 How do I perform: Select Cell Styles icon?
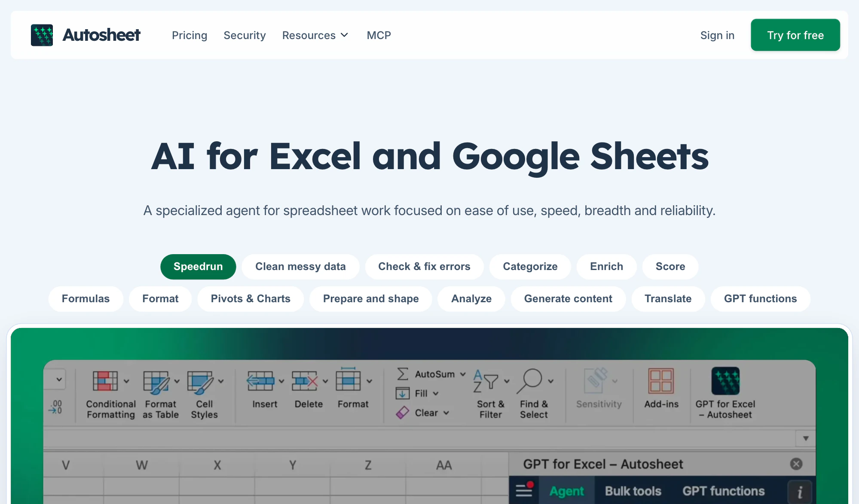pyautogui.click(x=200, y=382)
